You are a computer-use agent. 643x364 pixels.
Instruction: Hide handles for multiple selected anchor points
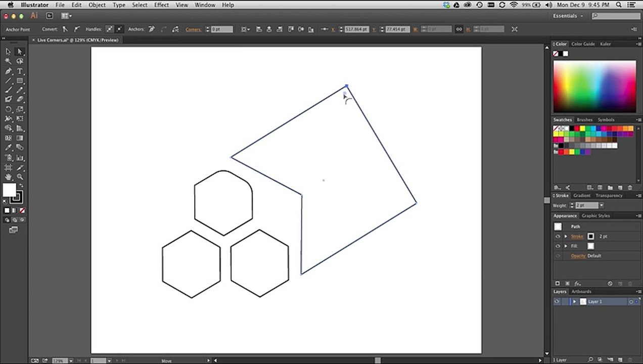tap(119, 29)
